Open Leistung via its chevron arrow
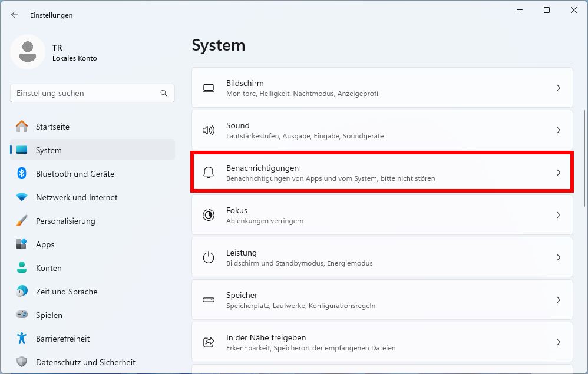The height and width of the screenshot is (374, 588). [558, 257]
